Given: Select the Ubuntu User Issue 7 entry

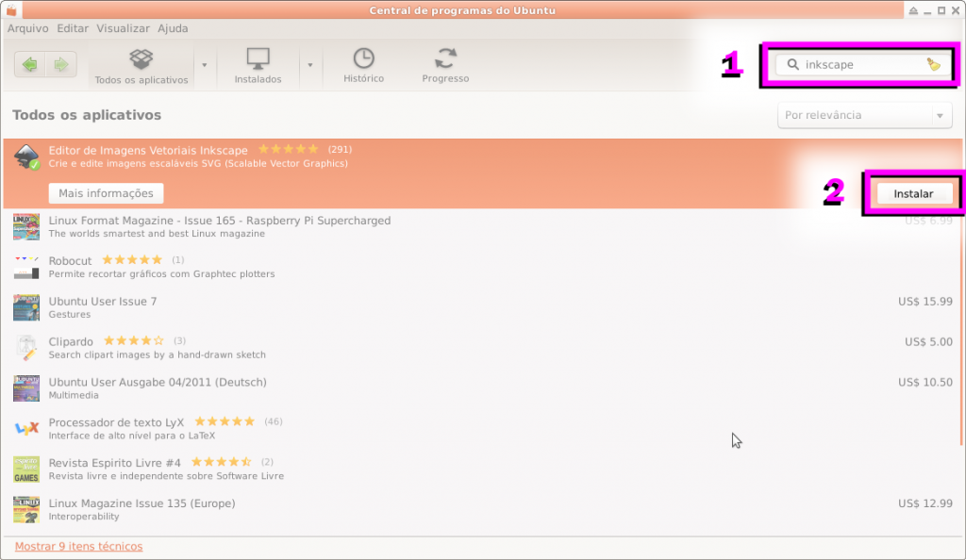Looking at the screenshot, I should tap(483, 307).
